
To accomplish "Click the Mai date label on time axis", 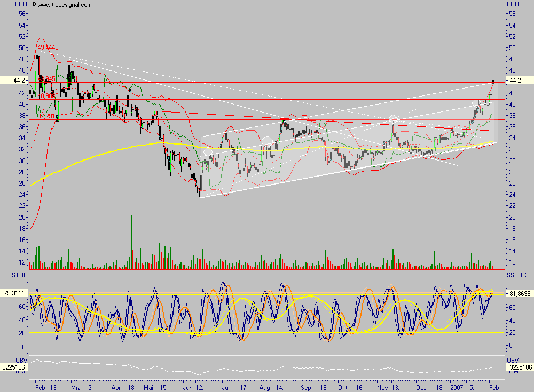I will click(x=148, y=388).
